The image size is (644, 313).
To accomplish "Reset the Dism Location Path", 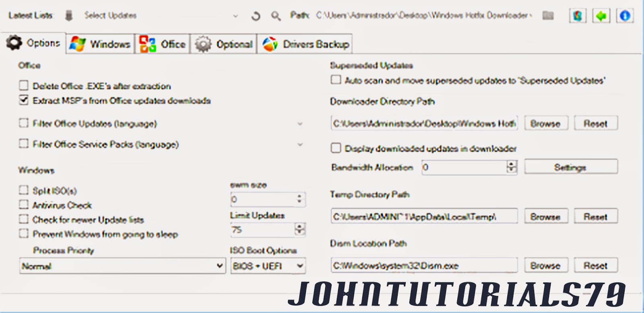I will (596, 266).
